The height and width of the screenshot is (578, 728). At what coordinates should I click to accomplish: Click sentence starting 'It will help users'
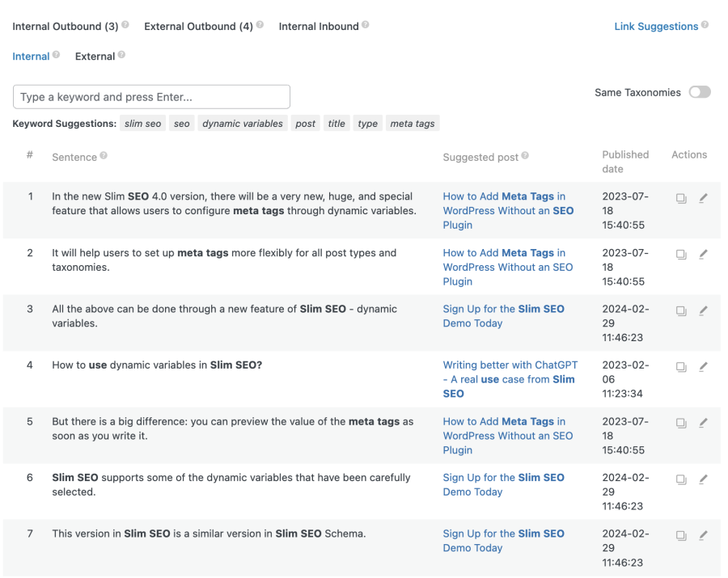(x=224, y=260)
